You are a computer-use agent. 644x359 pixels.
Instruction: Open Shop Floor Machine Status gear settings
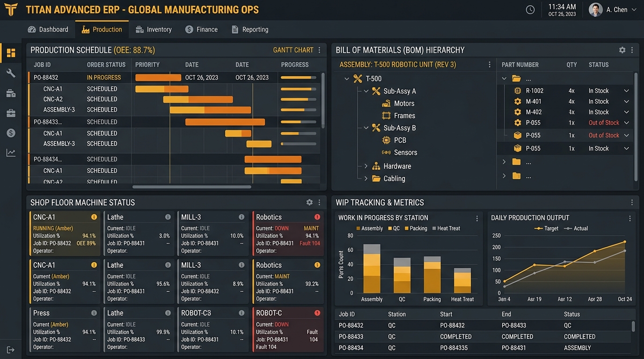click(x=309, y=202)
